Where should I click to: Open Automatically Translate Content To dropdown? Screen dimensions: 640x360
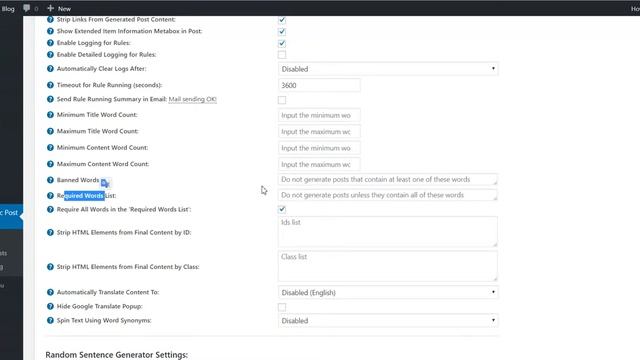pos(388,292)
